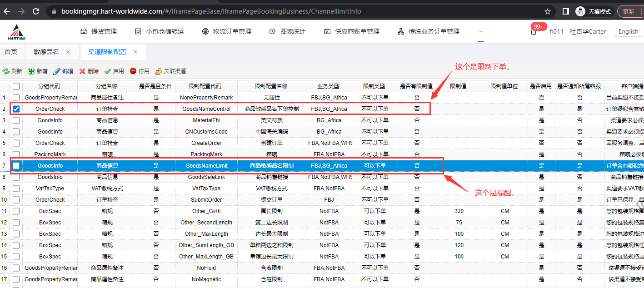Viewport: 644px width, 288px height.
Task: Open the user menu h011 - 杜贵华Carter
Action: [x=578, y=31]
